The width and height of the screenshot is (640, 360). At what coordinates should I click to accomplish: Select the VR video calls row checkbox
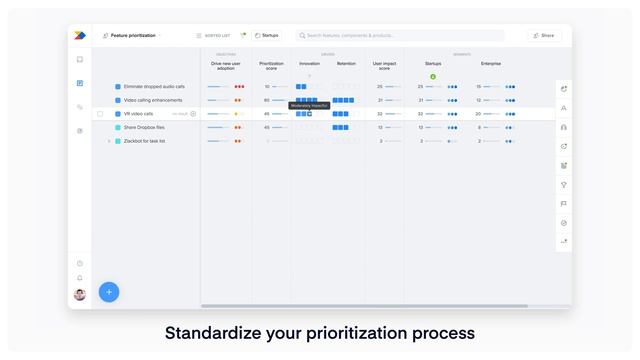[100, 114]
